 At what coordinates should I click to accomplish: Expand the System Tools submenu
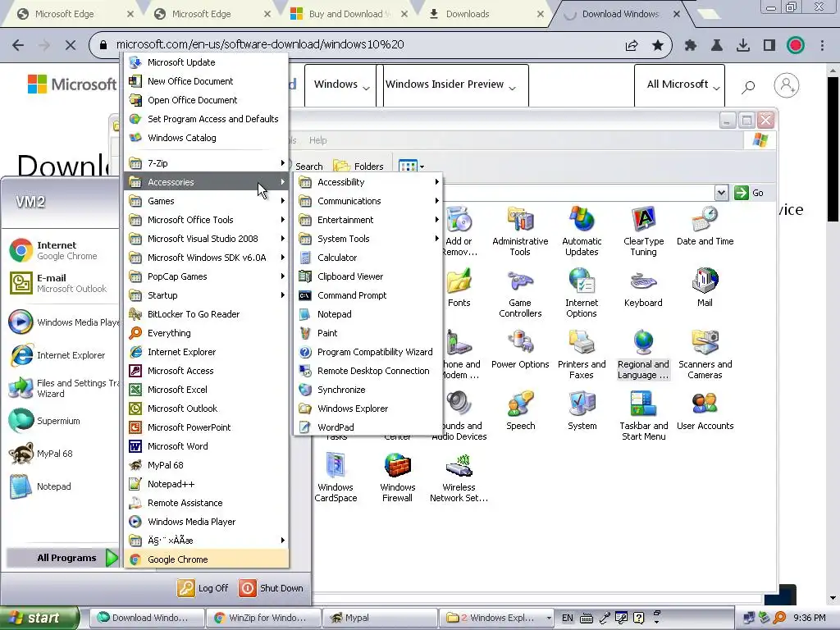click(x=368, y=239)
